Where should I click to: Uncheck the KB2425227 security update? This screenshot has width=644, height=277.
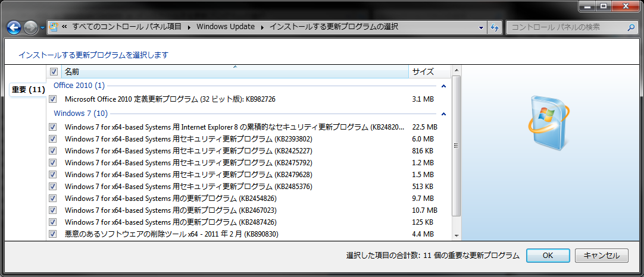(52, 150)
